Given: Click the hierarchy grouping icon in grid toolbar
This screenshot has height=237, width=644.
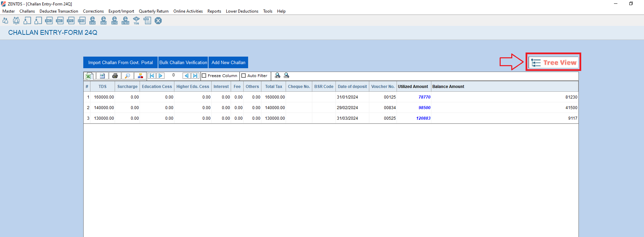Looking at the screenshot, I should click(140, 76).
